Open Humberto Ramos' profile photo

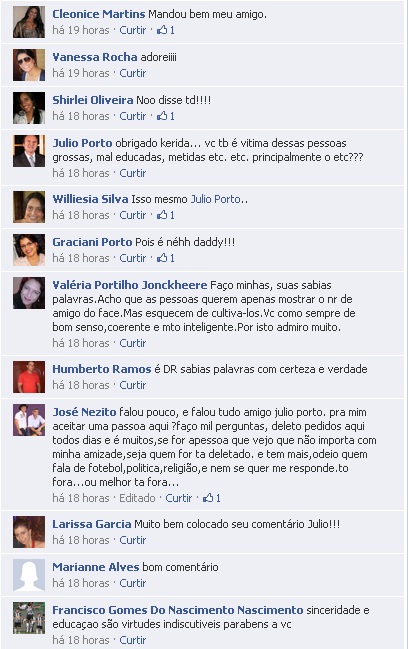(x=29, y=377)
